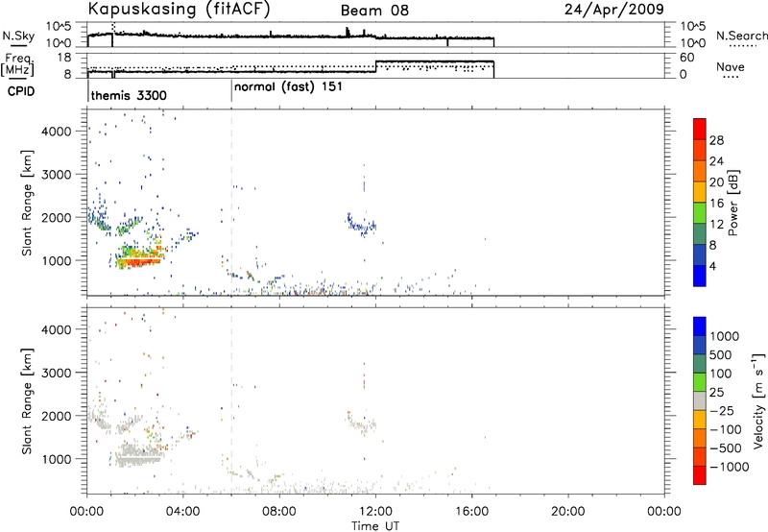This screenshot has width=768, height=532.
Task: Select the "Freq. [MHz]" axis label
Action: click(18, 64)
